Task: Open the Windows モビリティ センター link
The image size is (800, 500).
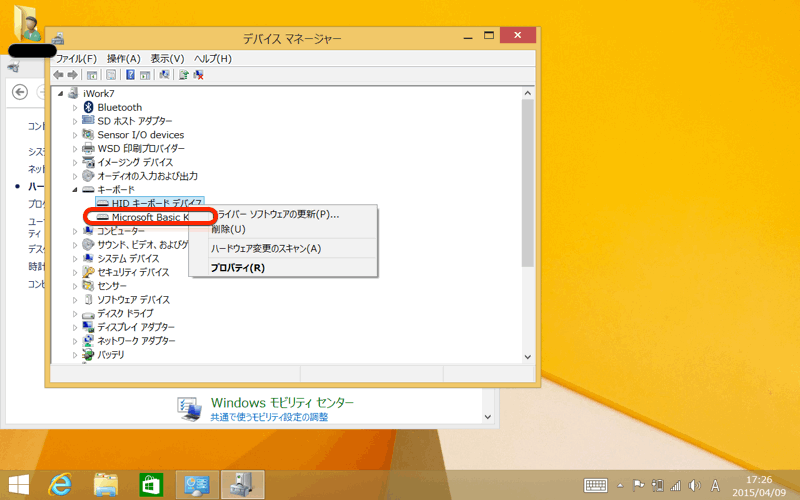Action: click(x=282, y=402)
